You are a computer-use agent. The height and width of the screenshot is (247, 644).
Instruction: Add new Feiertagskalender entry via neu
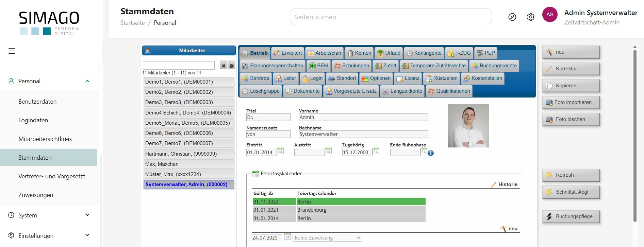(x=509, y=229)
